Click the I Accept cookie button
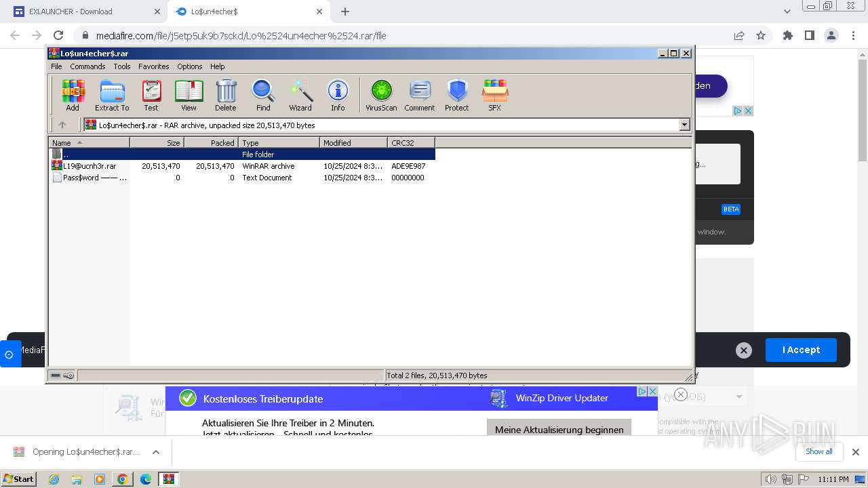 (801, 350)
